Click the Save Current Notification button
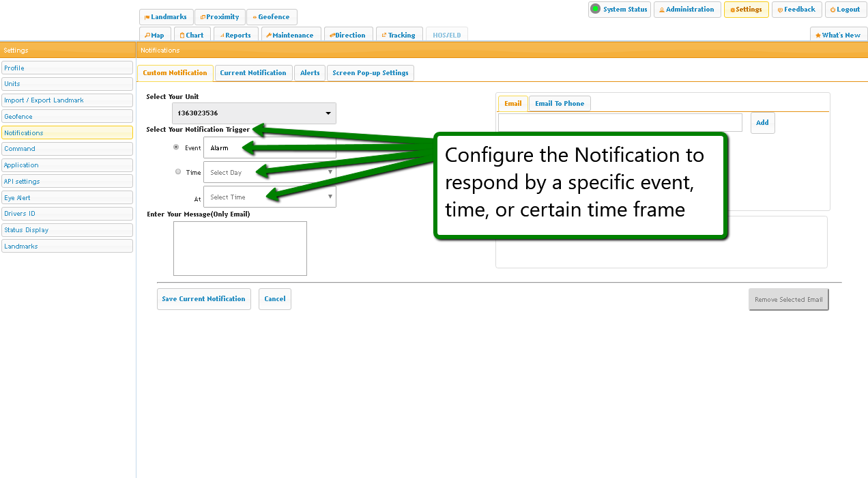Viewport: 868px width, 478px height. point(203,299)
